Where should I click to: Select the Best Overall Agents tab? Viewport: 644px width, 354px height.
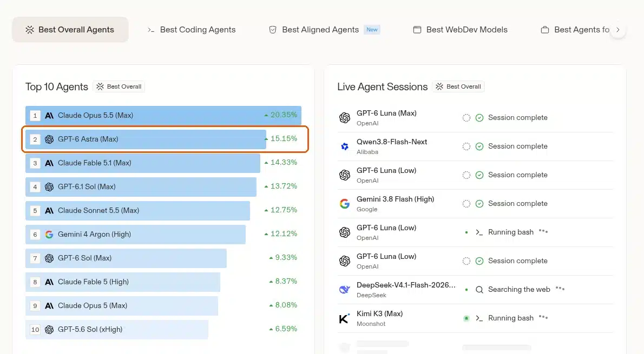tap(70, 30)
